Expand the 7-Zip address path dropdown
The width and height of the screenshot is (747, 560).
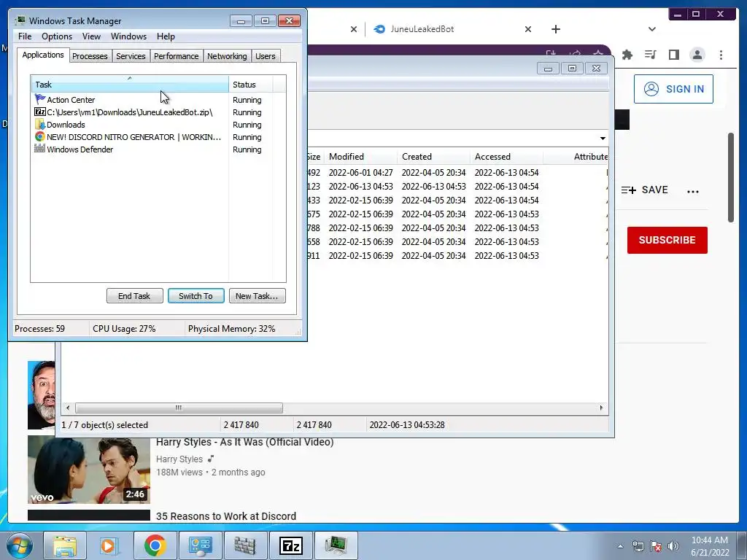(x=603, y=139)
